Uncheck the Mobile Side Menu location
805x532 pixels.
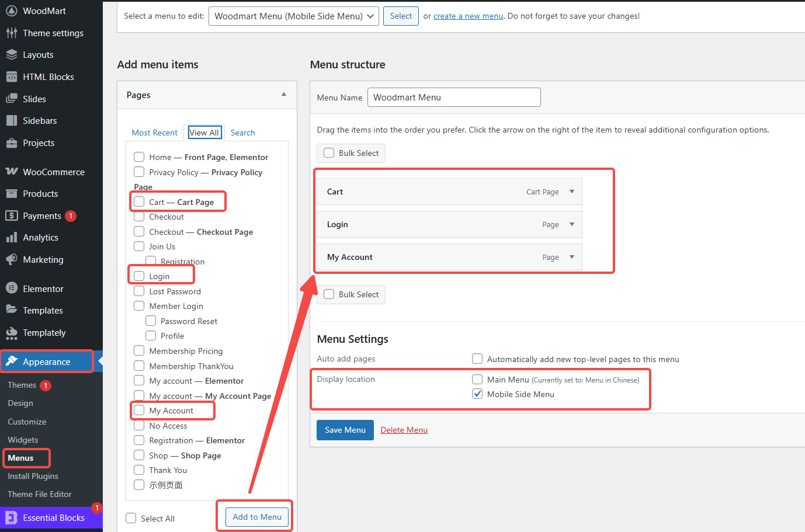pos(477,394)
